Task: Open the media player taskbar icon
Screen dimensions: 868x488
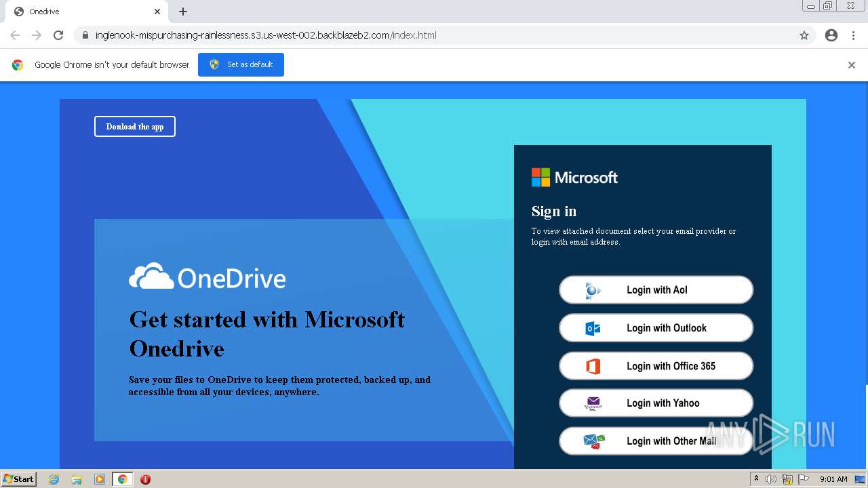Action: click(100, 479)
